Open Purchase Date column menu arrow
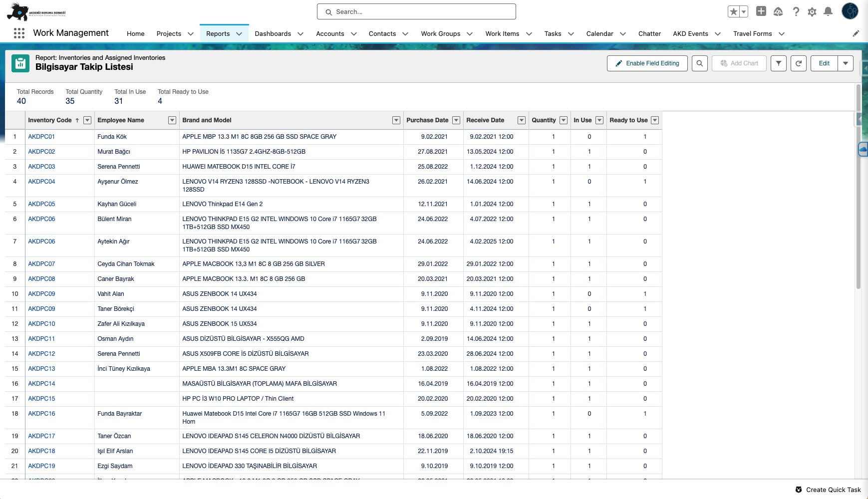Image resolution: width=868 pixels, height=499 pixels. [x=456, y=120]
